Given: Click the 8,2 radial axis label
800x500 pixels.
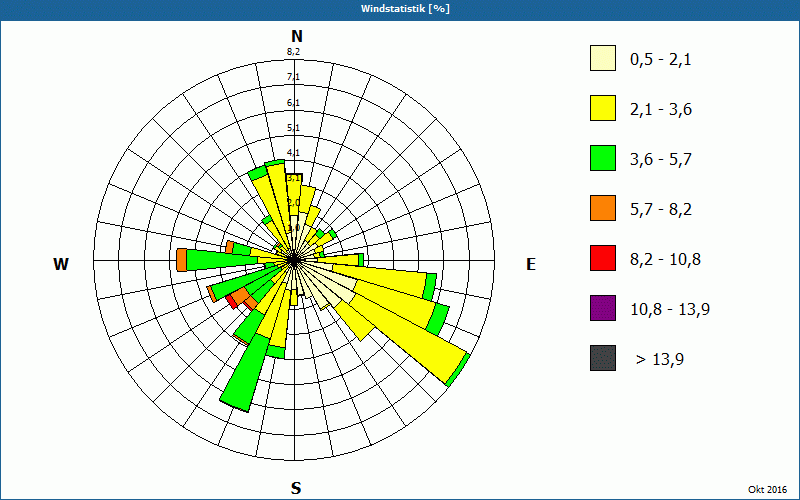Looking at the screenshot, I should point(293,52).
